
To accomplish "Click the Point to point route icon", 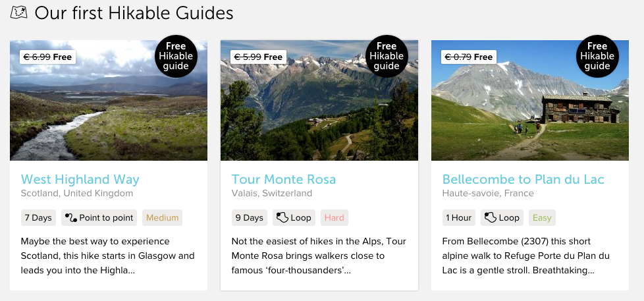I will click(x=71, y=218).
